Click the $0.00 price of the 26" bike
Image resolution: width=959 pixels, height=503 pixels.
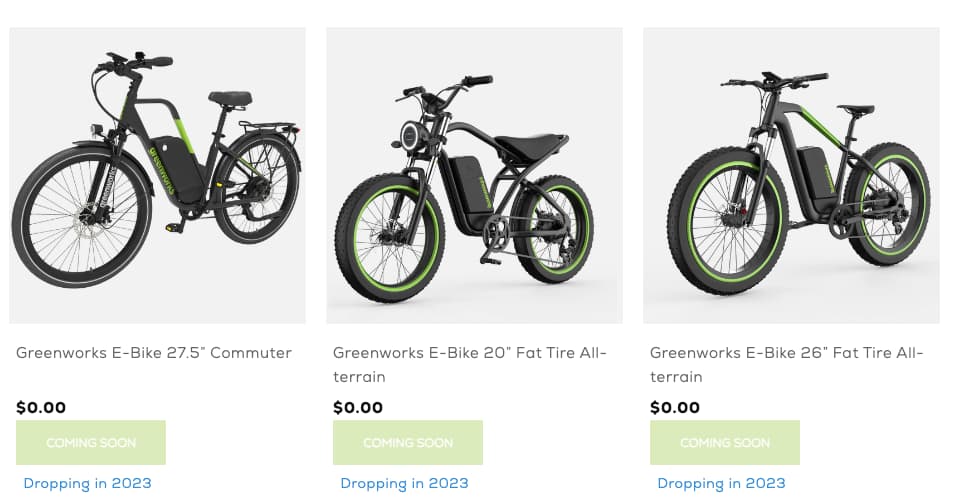tap(675, 407)
